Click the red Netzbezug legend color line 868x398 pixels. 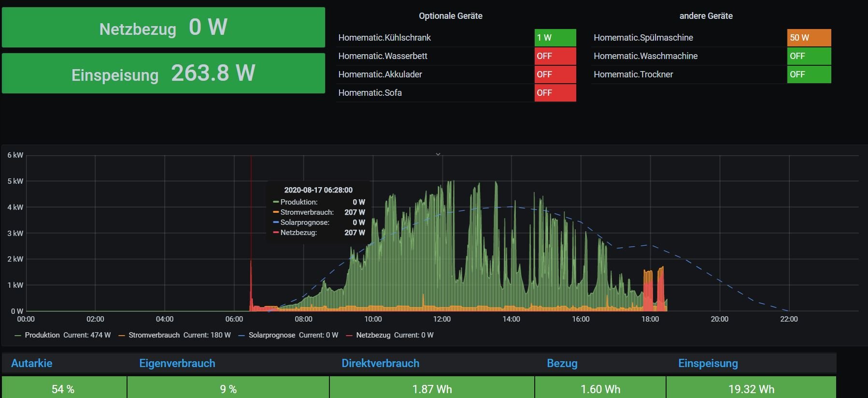[x=349, y=336]
